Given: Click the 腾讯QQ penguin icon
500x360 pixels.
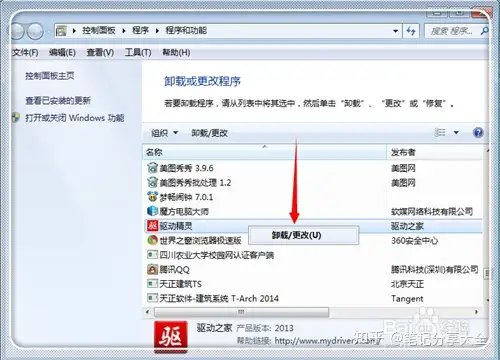Looking at the screenshot, I should tap(152, 269).
